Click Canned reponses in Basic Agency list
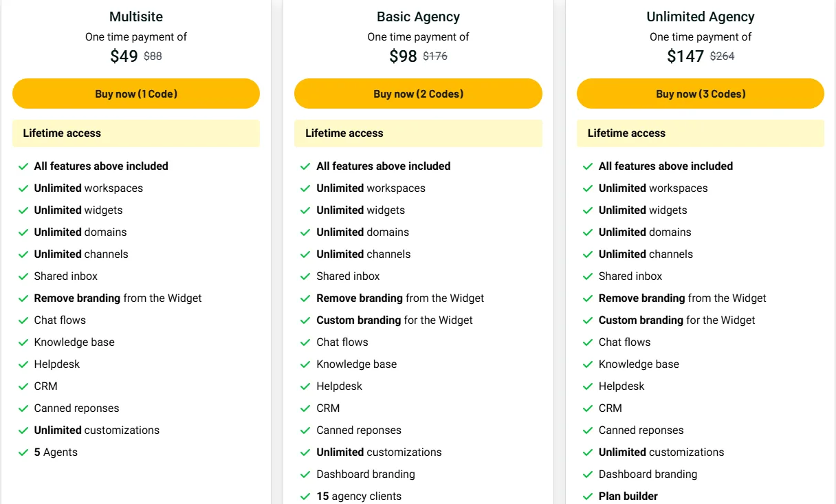This screenshot has width=836, height=504. click(x=359, y=430)
